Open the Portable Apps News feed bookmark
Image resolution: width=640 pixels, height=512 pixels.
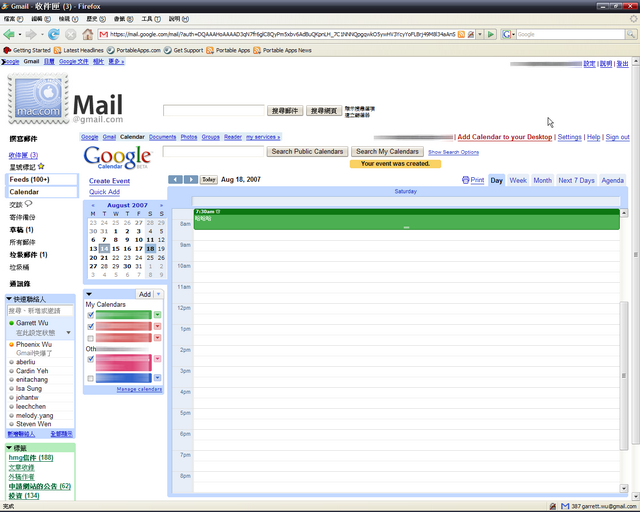pos(282,50)
